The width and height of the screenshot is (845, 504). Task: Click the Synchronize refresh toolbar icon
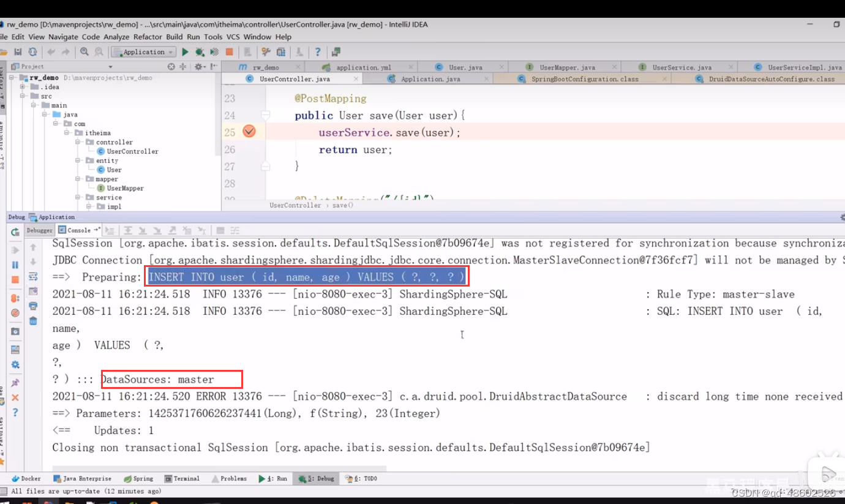pos(32,52)
